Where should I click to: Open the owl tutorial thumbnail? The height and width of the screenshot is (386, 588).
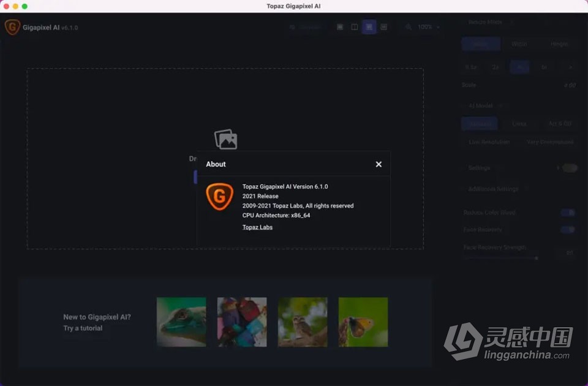pyautogui.click(x=302, y=322)
